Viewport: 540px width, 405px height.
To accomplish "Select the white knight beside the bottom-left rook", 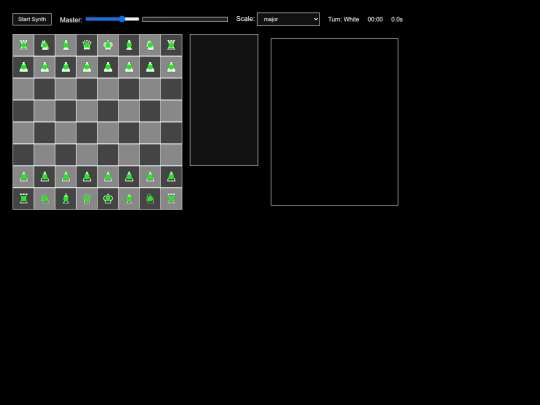I will pyautogui.click(x=44, y=199).
